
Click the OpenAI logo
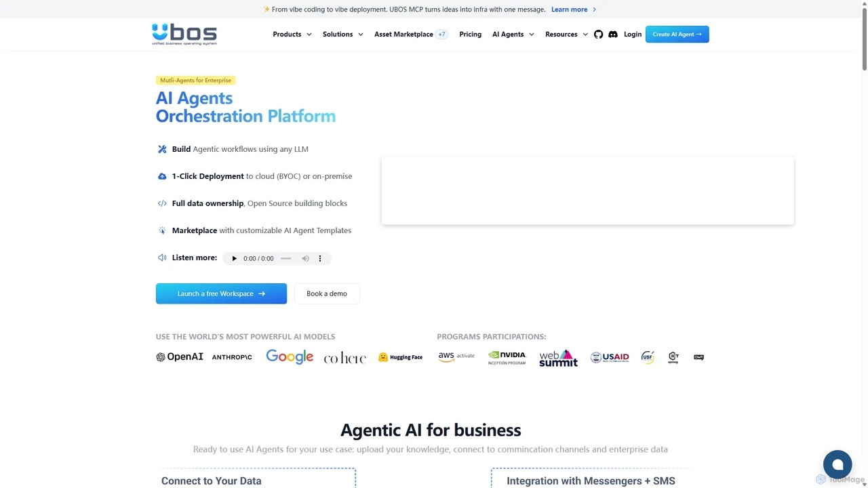(x=180, y=357)
